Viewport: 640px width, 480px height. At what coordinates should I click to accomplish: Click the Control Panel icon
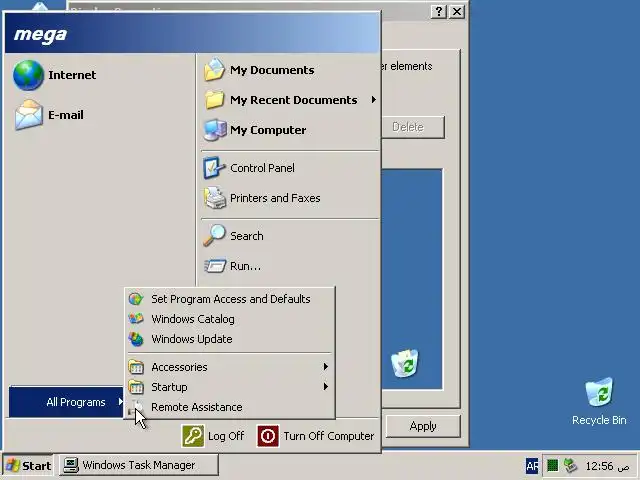(214, 168)
